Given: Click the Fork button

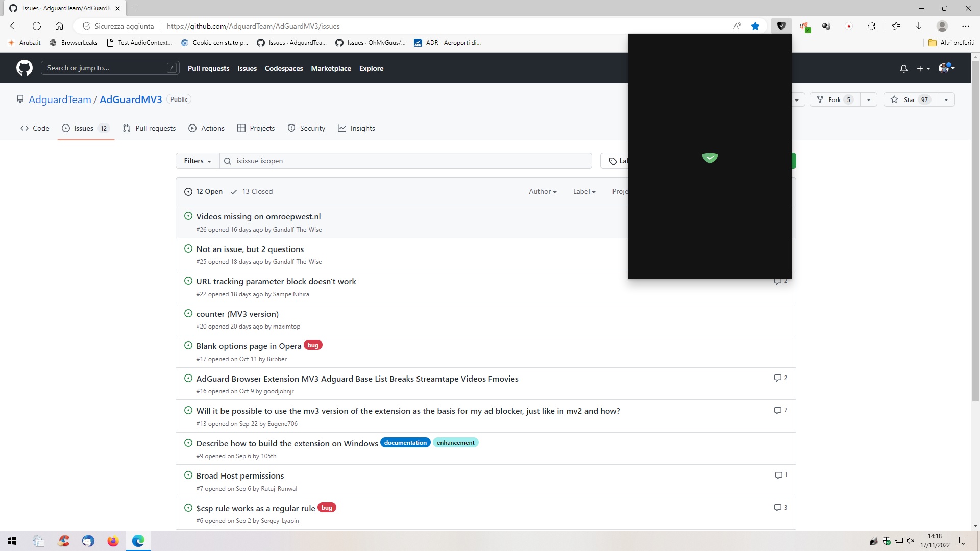Looking at the screenshot, I should (x=834, y=99).
